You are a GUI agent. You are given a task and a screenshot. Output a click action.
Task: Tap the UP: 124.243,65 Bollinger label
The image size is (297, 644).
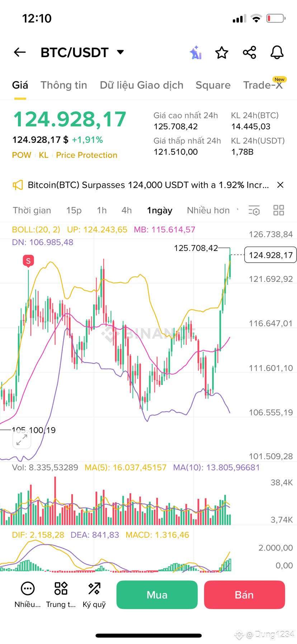(x=97, y=230)
